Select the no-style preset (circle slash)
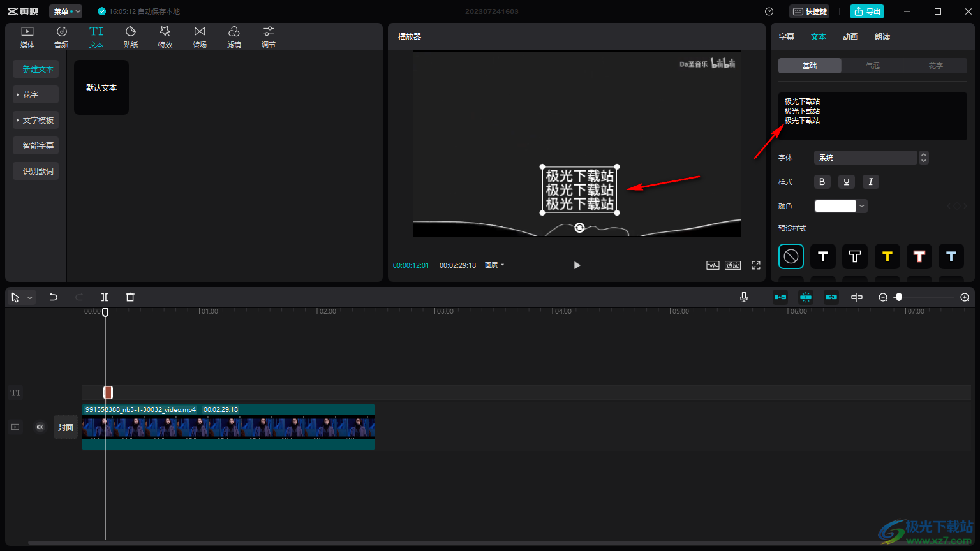 point(791,256)
